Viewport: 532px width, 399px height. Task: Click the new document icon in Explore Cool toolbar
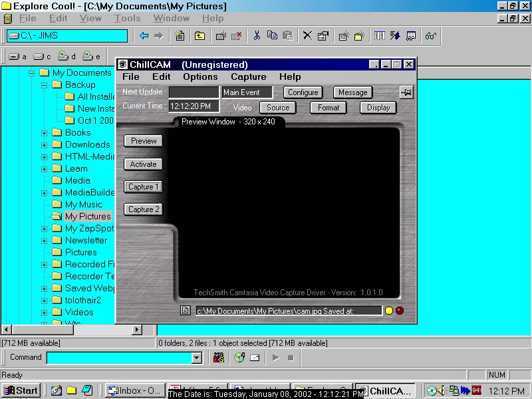[x=179, y=36]
